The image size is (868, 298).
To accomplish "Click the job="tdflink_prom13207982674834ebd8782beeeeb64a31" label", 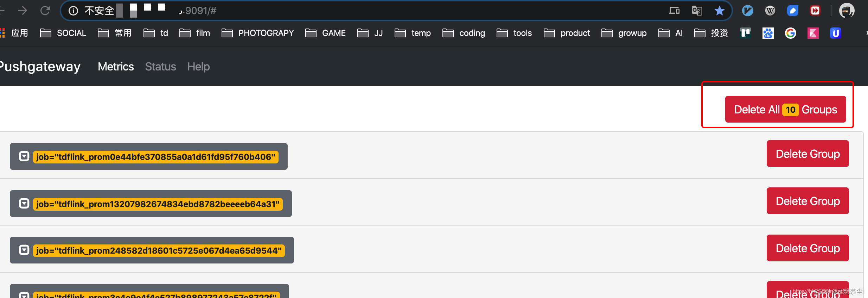I will [x=158, y=204].
